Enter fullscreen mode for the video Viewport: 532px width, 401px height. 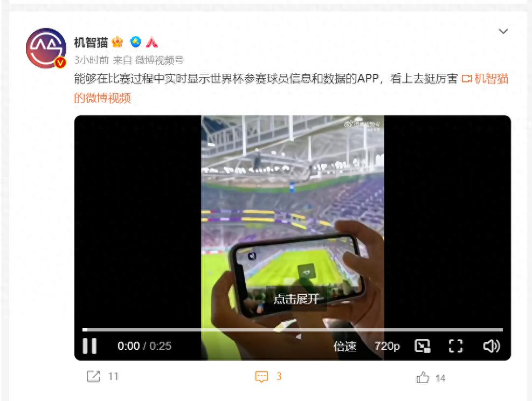coord(455,346)
